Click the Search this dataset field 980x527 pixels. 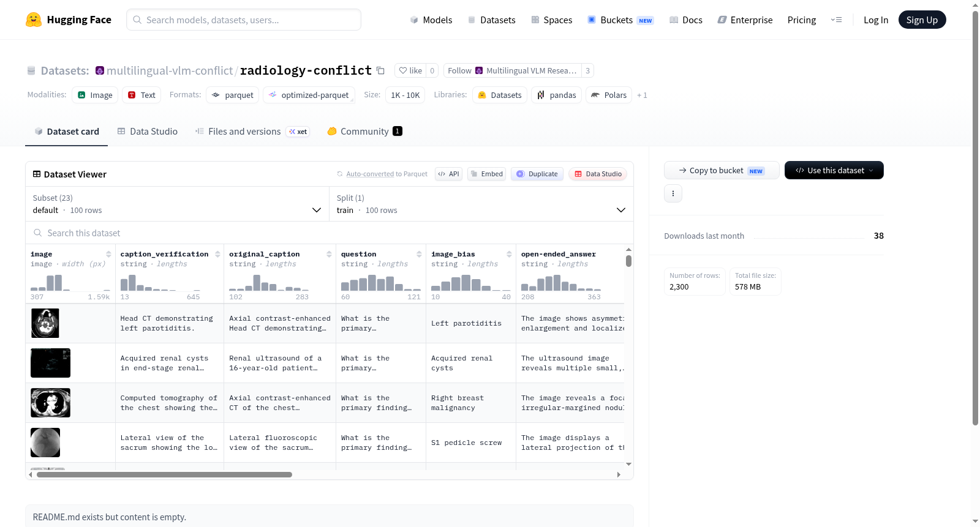pyautogui.click(x=330, y=233)
